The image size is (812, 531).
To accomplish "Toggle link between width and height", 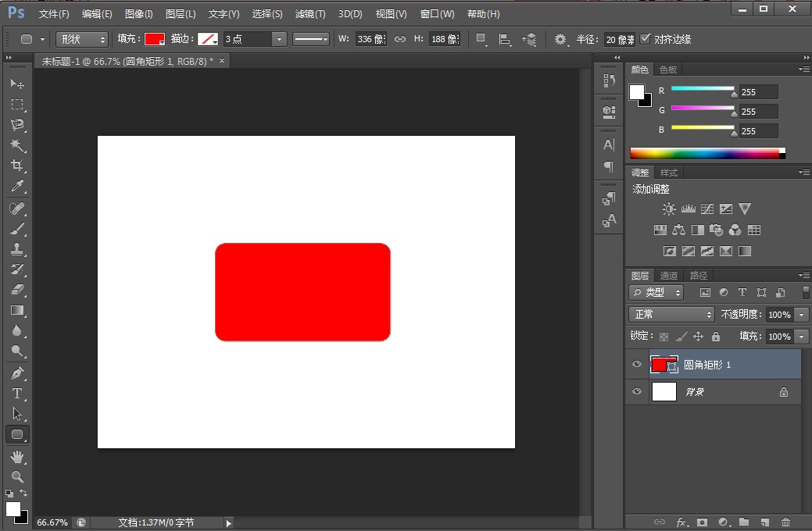I will pyautogui.click(x=400, y=39).
